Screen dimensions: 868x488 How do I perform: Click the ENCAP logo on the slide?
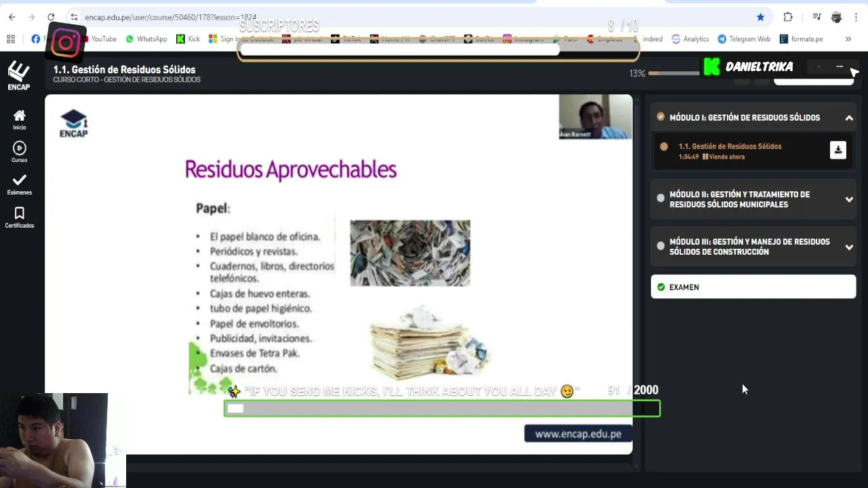tap(73, 123)
